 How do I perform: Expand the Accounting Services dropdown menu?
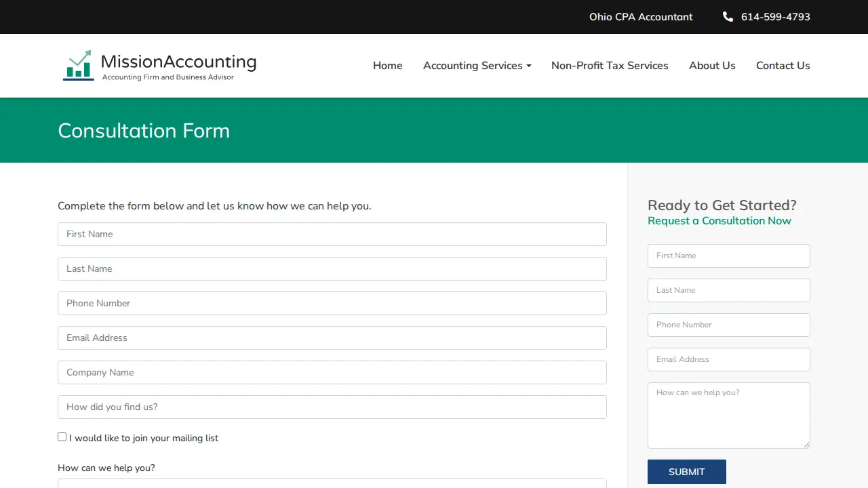477,66
